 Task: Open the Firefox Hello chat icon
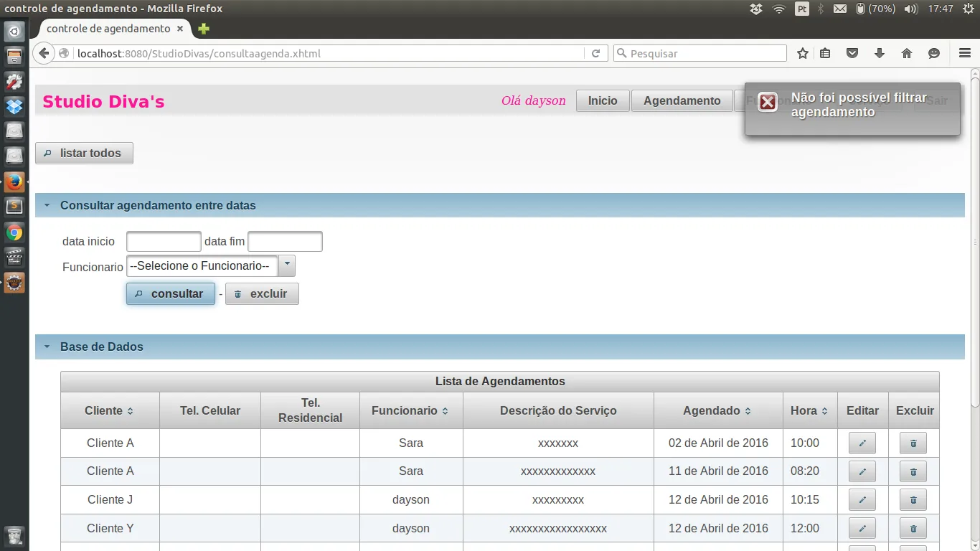coord(934,53)
